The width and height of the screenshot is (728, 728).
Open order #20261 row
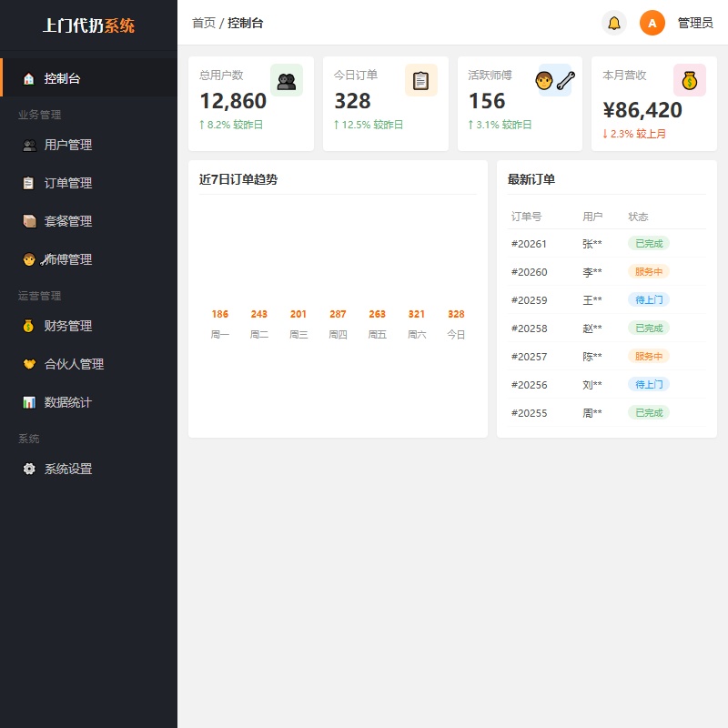coord(606,244)
